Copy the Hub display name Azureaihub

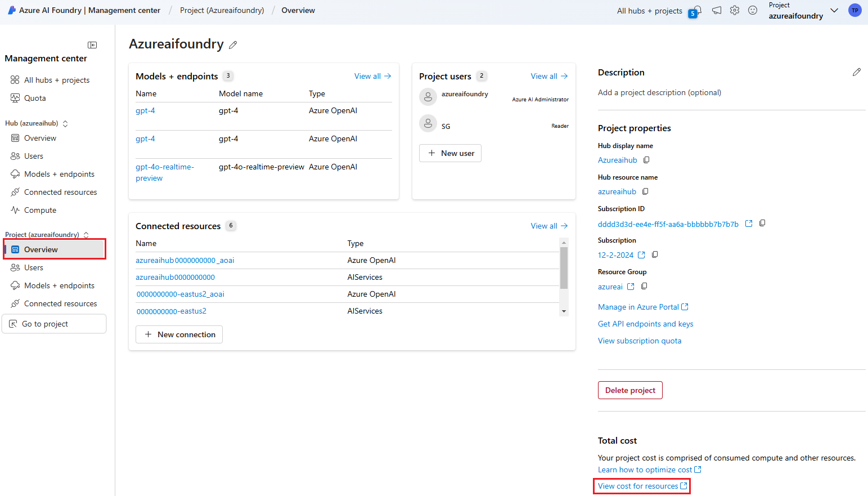pos(646,160)
